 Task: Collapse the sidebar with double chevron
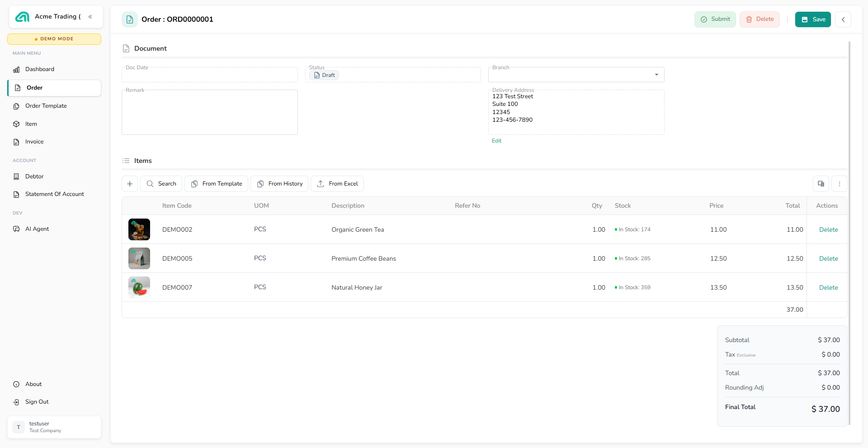[x=90, y=17]
